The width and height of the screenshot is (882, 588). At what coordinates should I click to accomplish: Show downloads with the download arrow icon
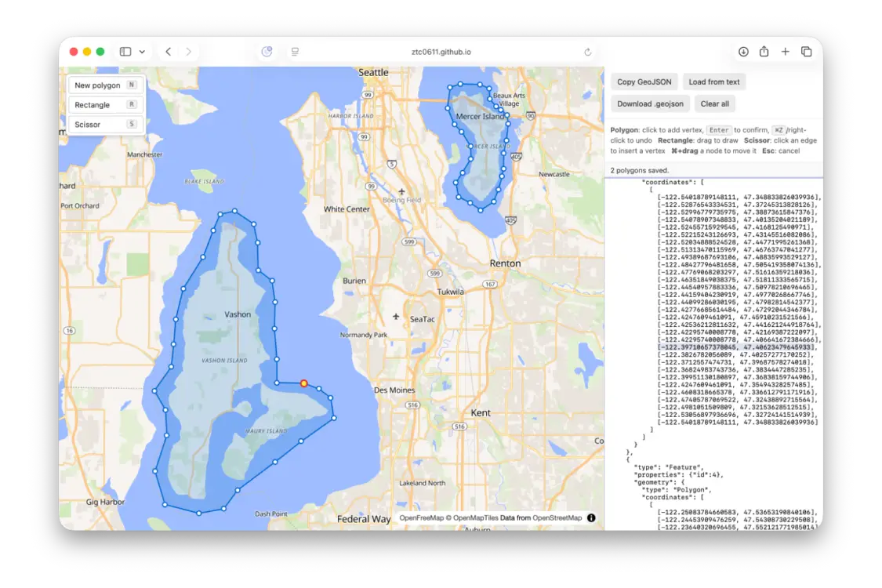click(x=743, y=52)
